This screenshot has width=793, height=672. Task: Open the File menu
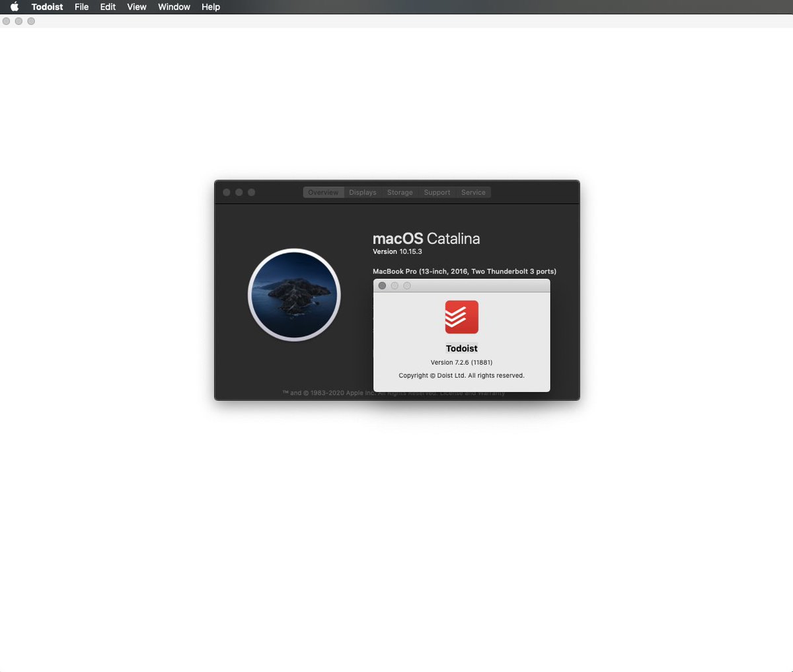[81, 7]
